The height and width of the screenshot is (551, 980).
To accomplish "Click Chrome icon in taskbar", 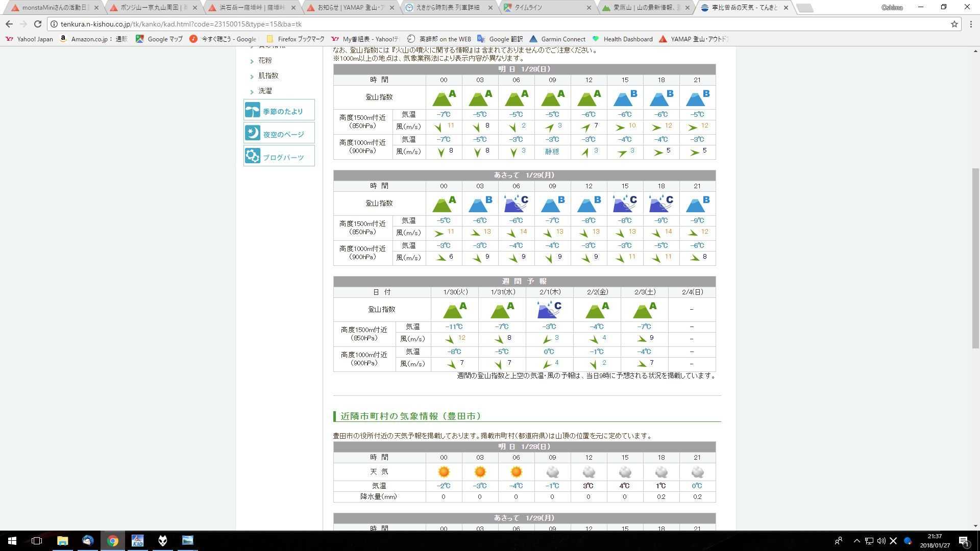I will pos(112,540).
